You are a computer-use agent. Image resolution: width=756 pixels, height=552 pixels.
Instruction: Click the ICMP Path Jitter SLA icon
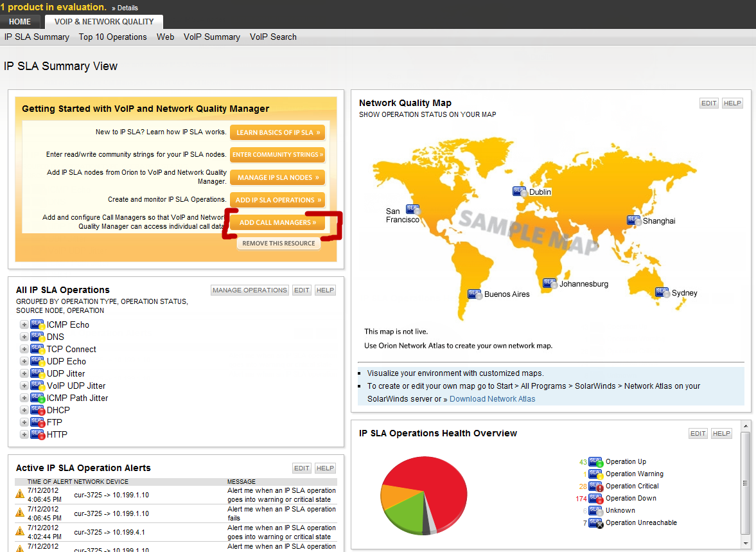click(37, 398)
